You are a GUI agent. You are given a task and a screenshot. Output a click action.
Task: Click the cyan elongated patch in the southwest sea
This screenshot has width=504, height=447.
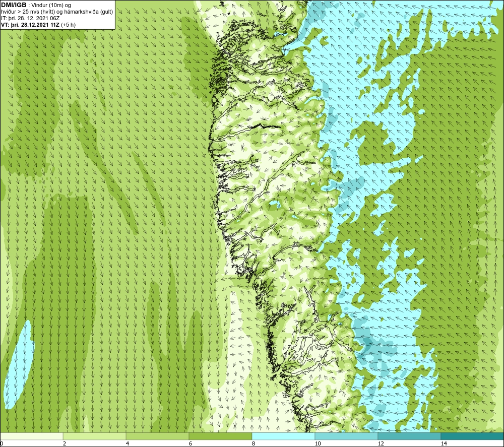(19, 365)
